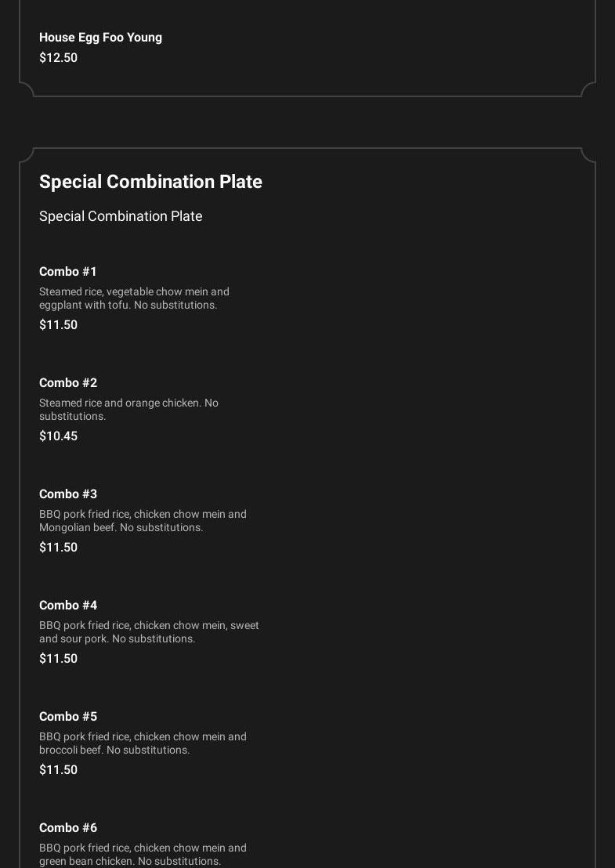The image size is (615, 868).
Task: Open the House Egg Foo Young item
Action: [x=100, y=38]
